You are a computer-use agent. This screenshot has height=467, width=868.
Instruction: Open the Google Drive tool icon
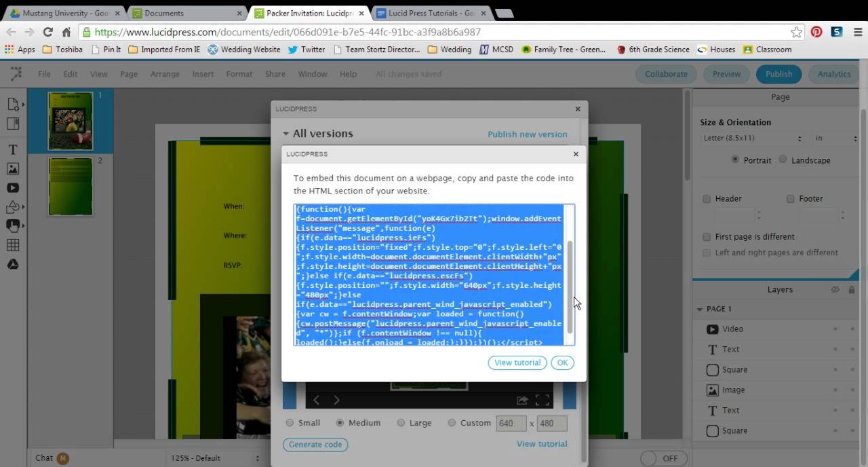point(12,264)
